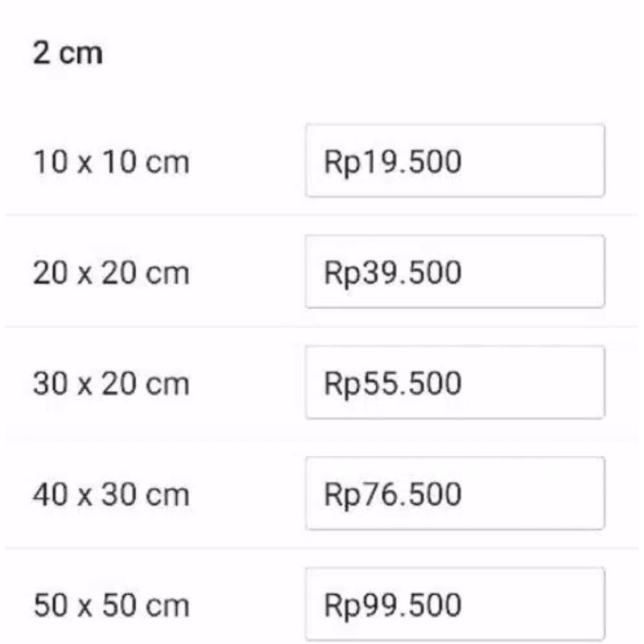Edit the price for the 20 x 20 cm size

coord(454,272)
